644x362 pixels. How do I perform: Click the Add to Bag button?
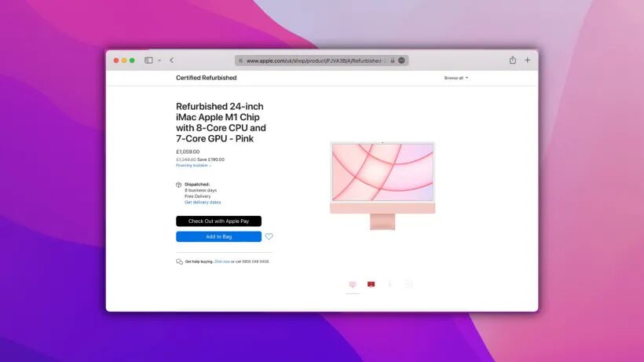218,237
